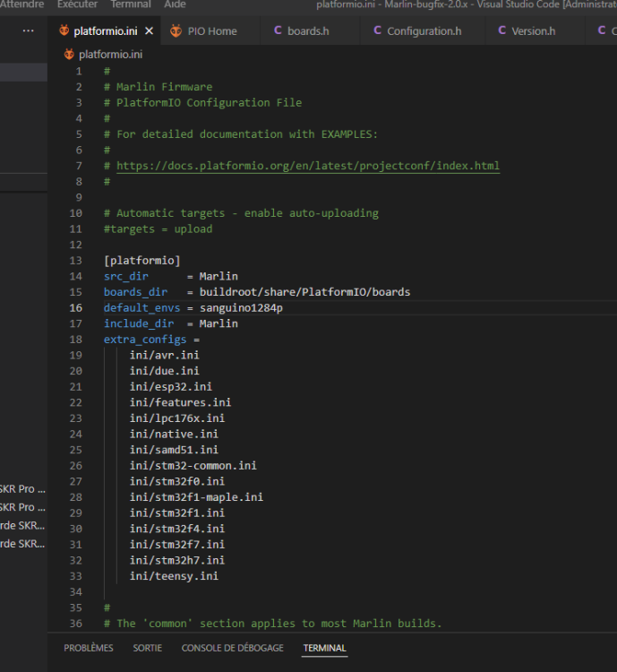Open the Terminal menu in the menu bar
The width and height of the screenshot is (617, 672).
click(x=131, y=4)
